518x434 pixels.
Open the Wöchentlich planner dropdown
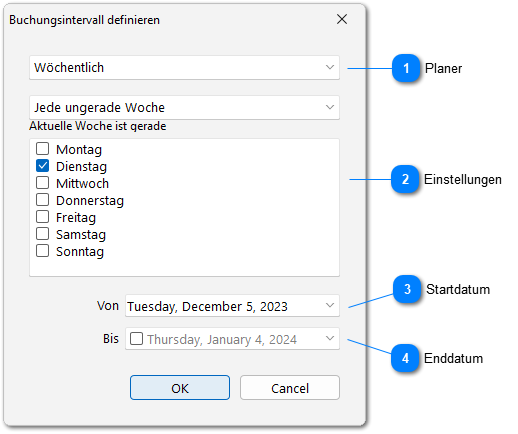184,68
